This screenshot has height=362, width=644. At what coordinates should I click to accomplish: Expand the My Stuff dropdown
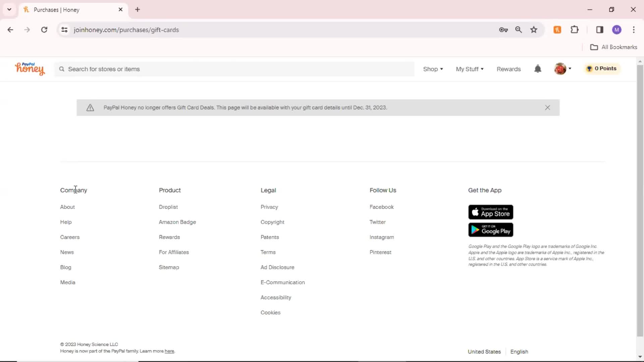coord(469,69)
